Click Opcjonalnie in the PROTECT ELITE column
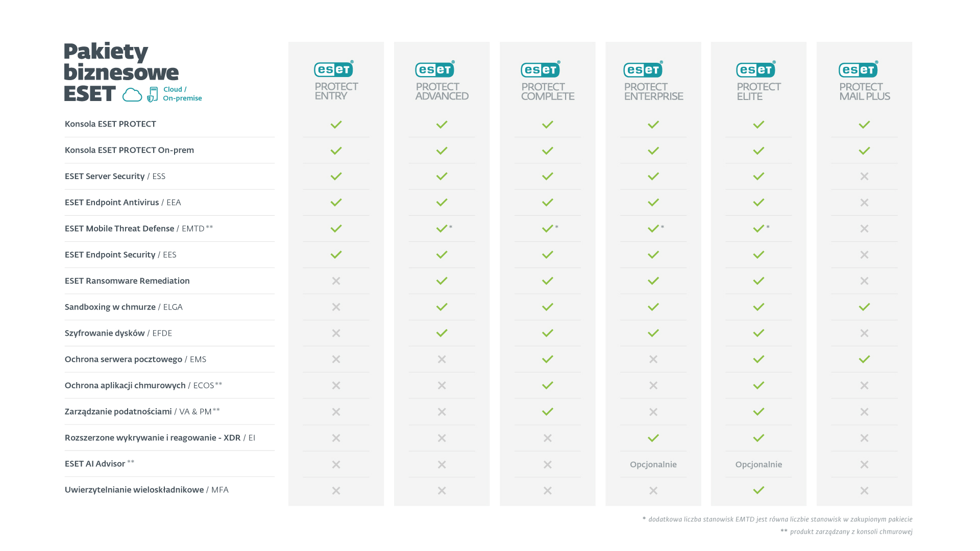This screenshot has width=980, height=551. [758, 464]
